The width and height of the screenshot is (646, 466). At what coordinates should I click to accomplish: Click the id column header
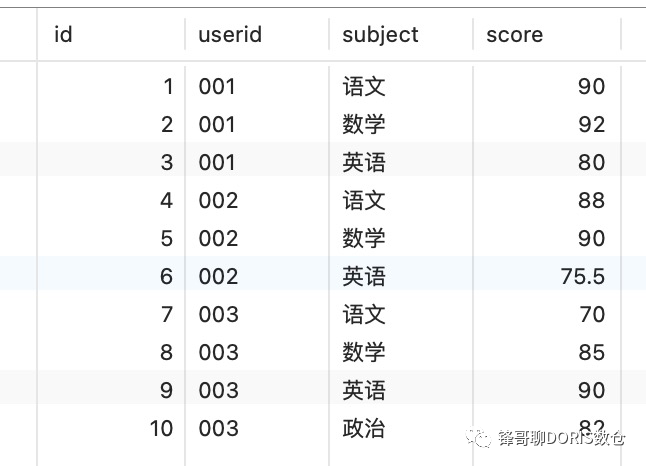(63, 35)
